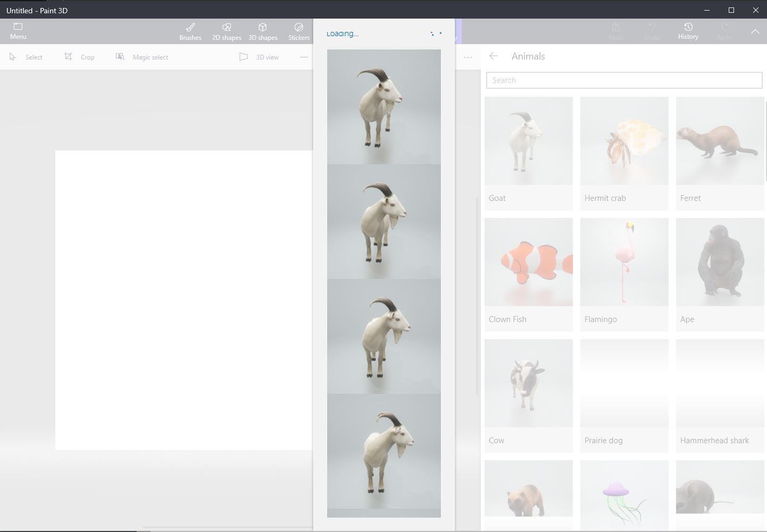Open the Stickers panel

pyautogui.click(x=299, y=31)
